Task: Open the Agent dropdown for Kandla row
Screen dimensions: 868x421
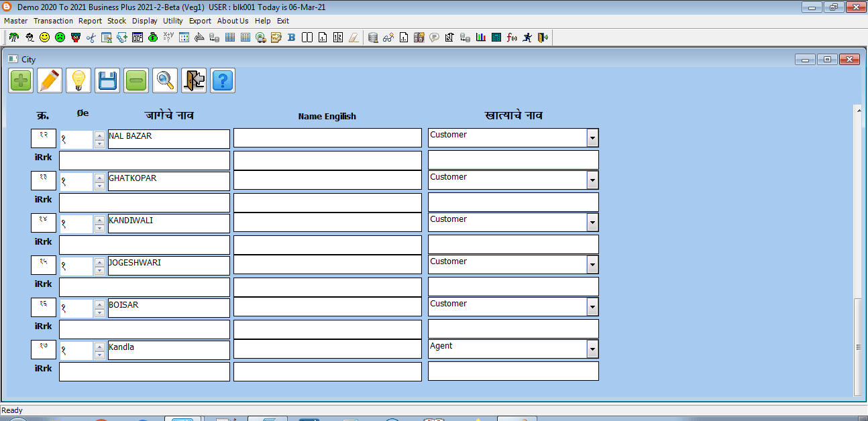Action: pyautogui.click(x=592, y=349)
